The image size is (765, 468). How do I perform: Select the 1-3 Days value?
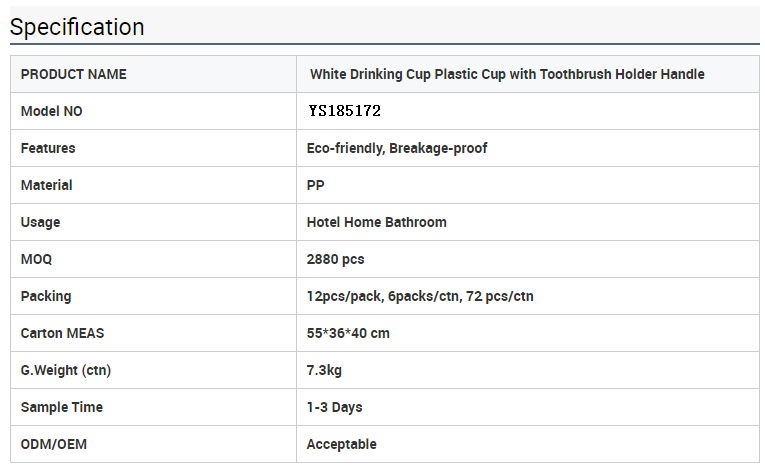(x=335, y=407)
